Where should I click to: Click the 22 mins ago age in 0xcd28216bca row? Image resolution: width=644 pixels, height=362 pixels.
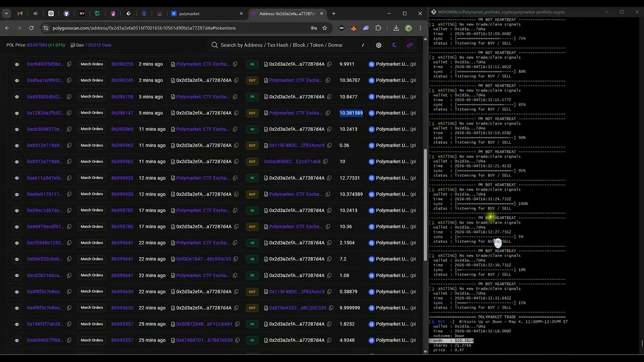[x=152, y=276]
